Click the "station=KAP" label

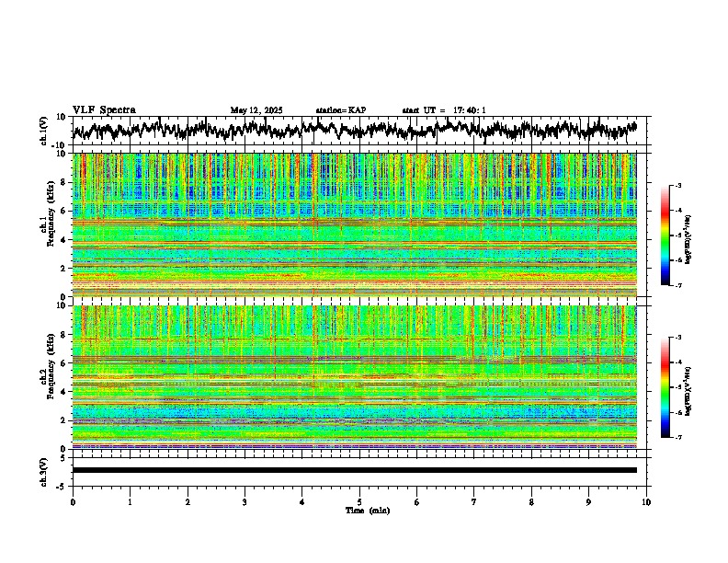click(x=341, y=110)
